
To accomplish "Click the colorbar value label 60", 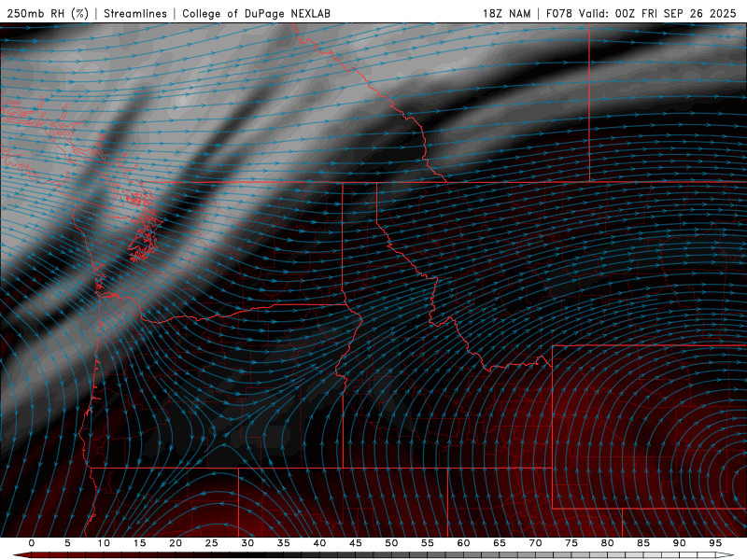I will point(463,543).
